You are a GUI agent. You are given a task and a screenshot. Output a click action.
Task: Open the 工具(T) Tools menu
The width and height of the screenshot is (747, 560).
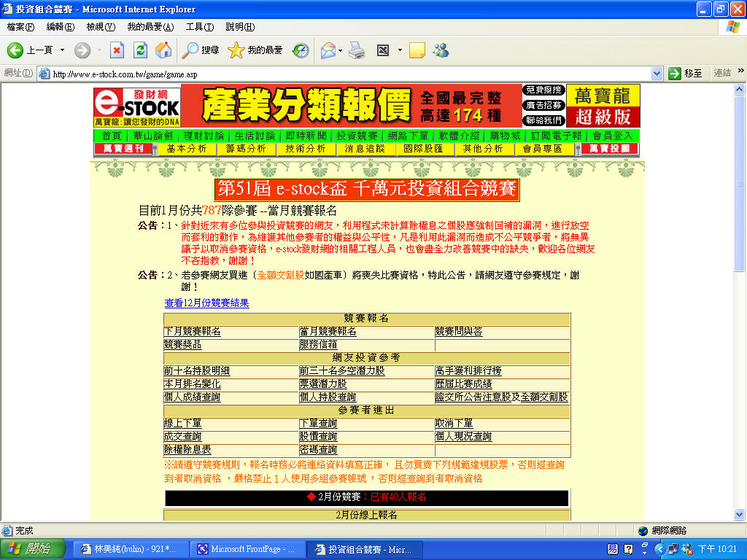coord(200,27)
